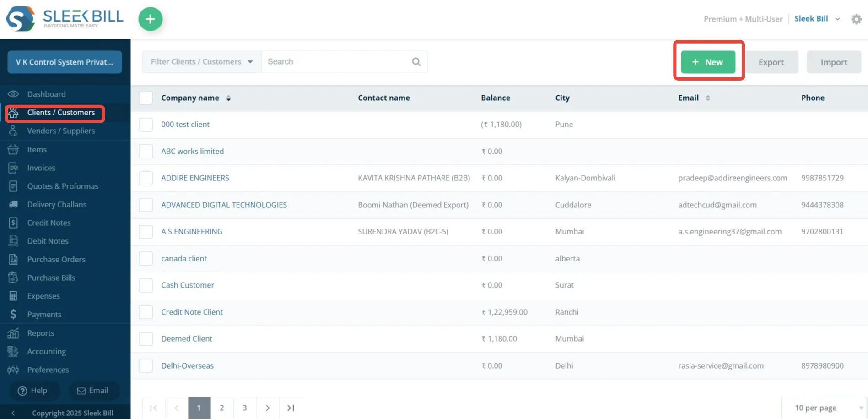Image resolution: width=868 pixels, height=419 pixels.
Task: Click the Purchase Bills icon
Action: coord(13,278)
